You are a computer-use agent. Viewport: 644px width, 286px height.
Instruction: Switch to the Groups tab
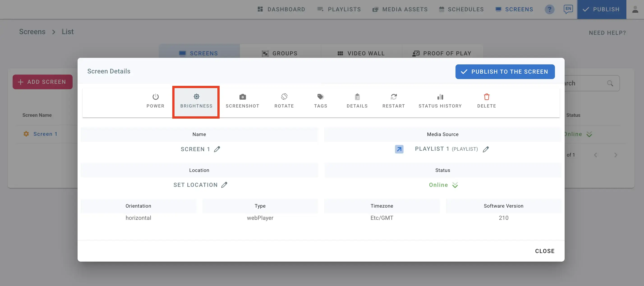click(x=280, y=53)
